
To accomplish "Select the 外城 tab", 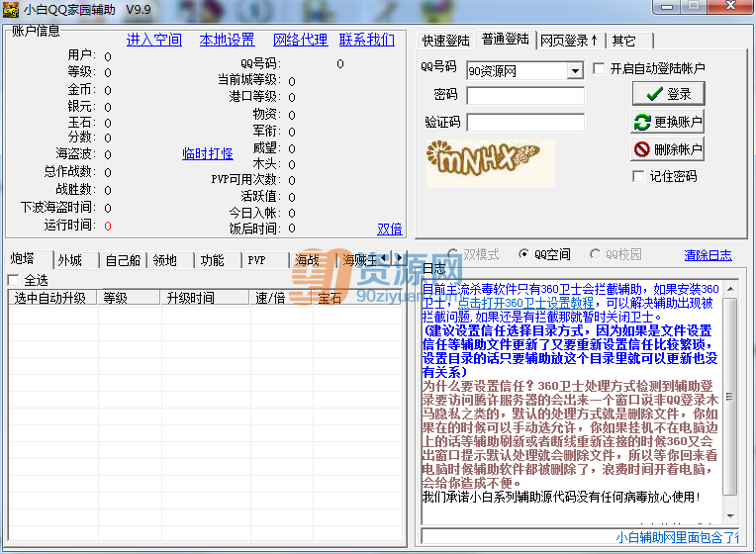I will coord(75,260).
